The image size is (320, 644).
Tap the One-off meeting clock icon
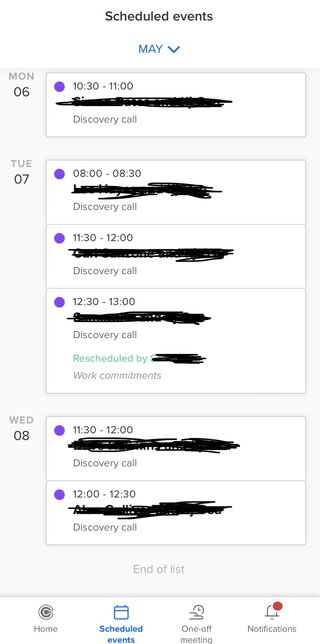pyautogui.click(x=196, y=612)
